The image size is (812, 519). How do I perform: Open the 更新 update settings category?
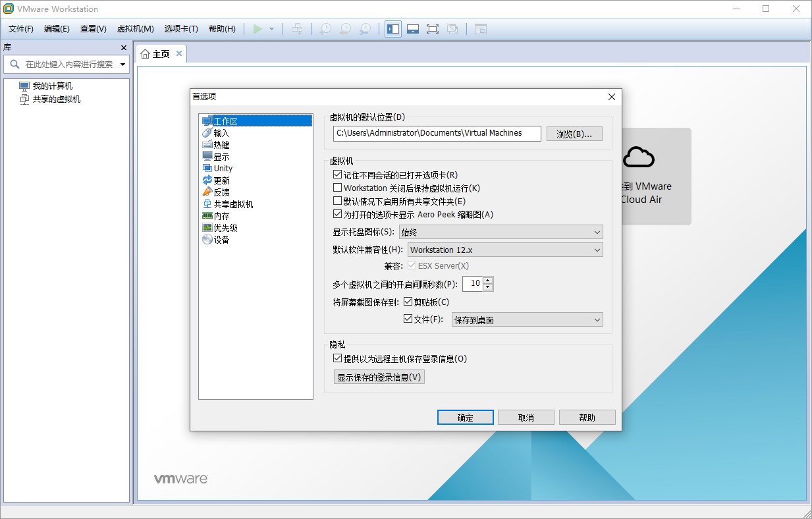[x=220, y=180]
